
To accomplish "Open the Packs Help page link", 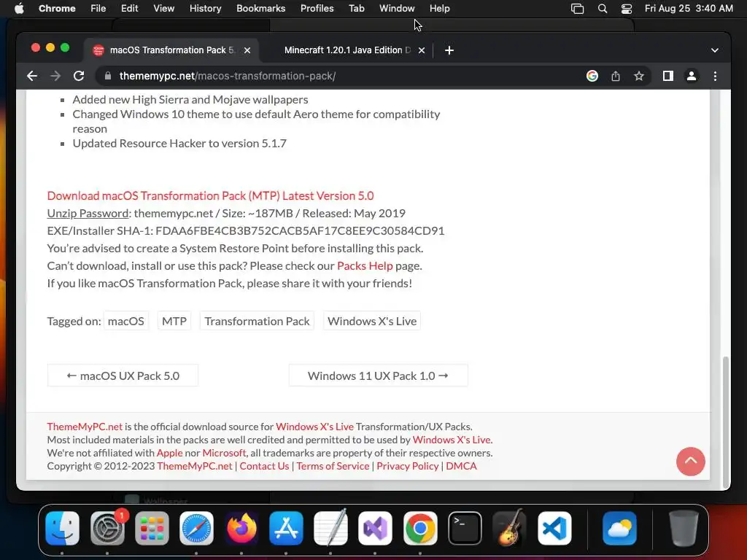I will [365, 265].
